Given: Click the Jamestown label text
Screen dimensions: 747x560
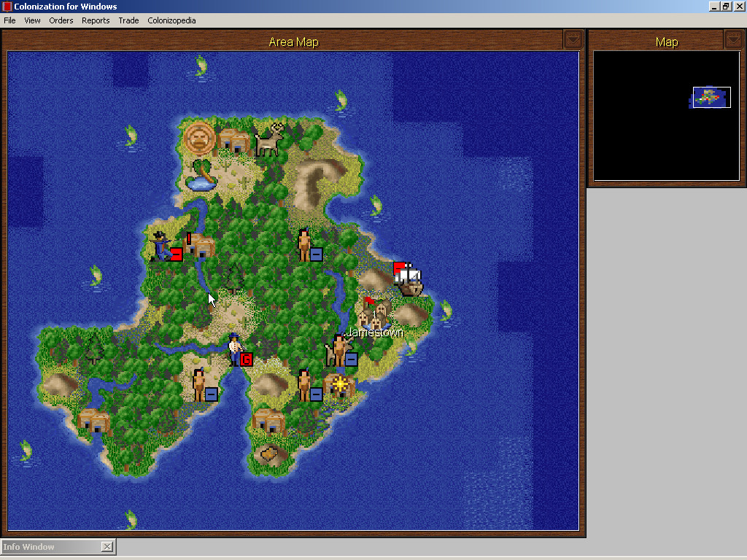Looking at the screenshot, I should pyautogui.click(x=375, y=332).
